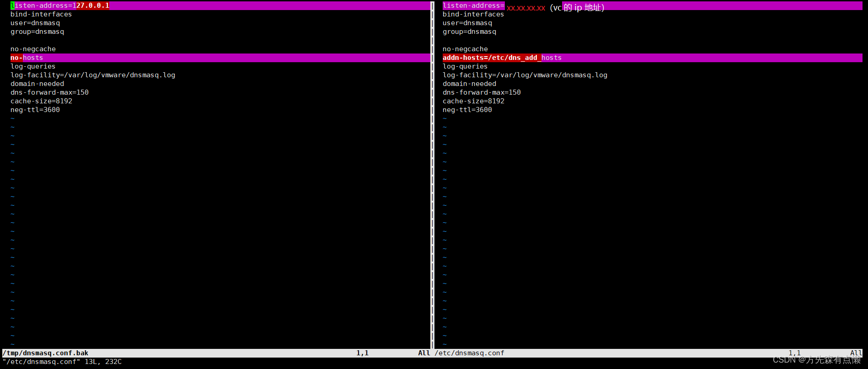Screen dimensions: 868x369
Task: Click the 1,1 cursor position in left status bar
Action: 363,353
